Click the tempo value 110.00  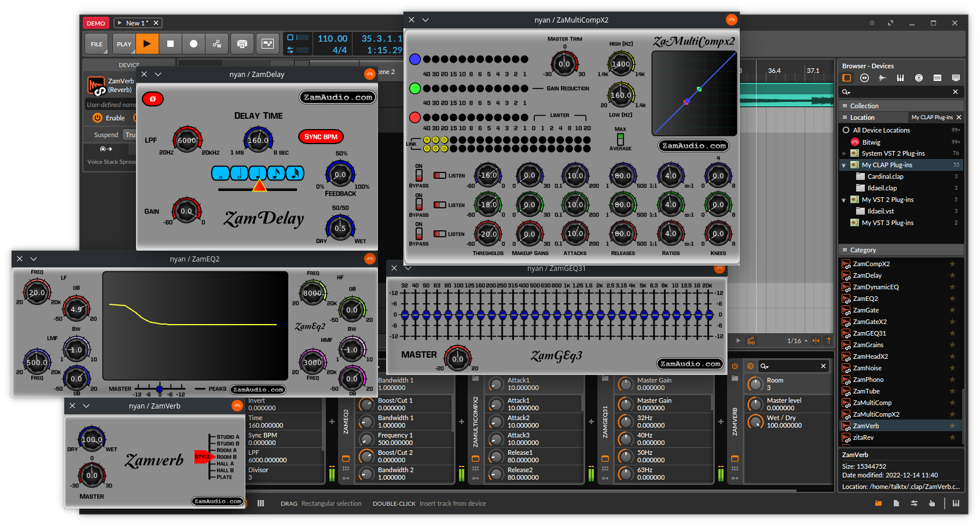coord(332,39)
